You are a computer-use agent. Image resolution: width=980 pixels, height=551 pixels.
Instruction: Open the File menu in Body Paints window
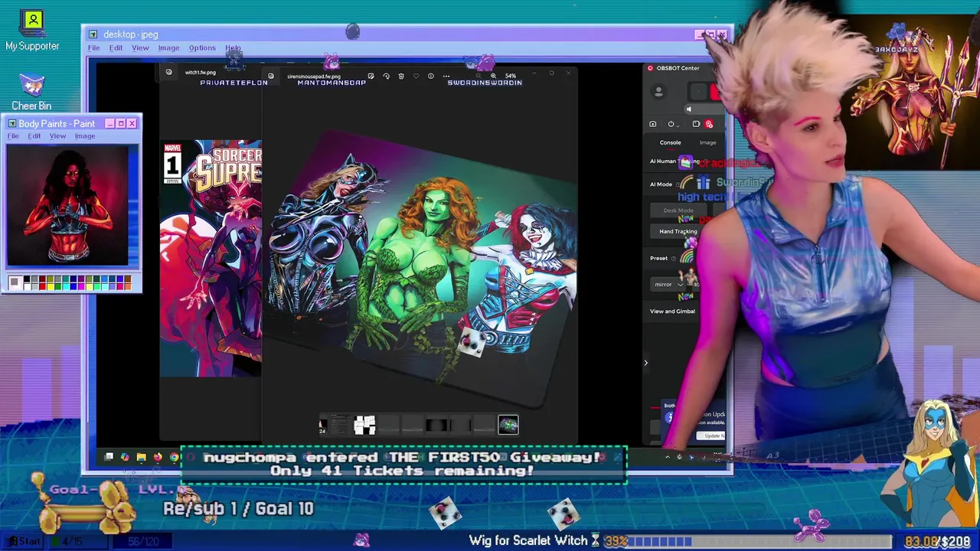[13, 136]
